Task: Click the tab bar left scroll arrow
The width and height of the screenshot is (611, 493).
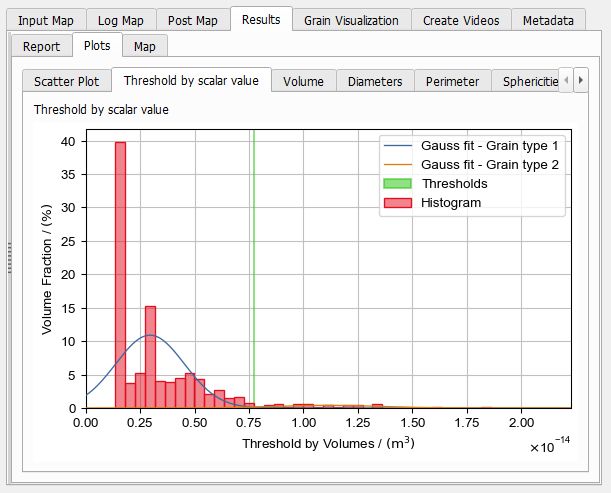Action: click(x=566, y=80)
